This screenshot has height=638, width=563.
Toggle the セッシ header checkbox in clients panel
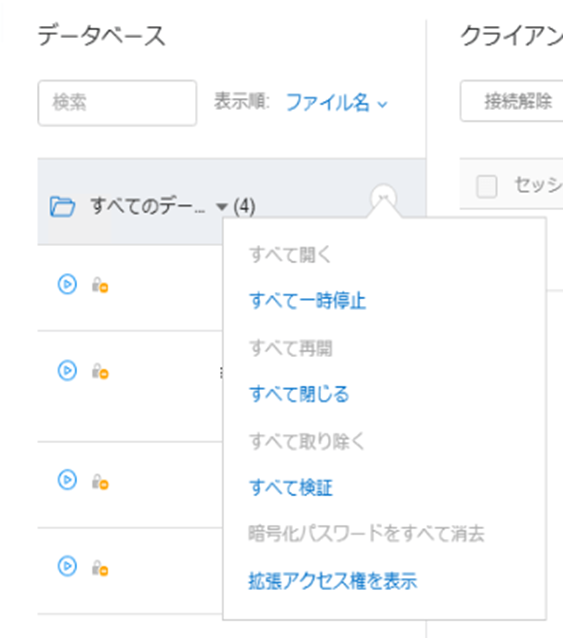tap(487, 186)
